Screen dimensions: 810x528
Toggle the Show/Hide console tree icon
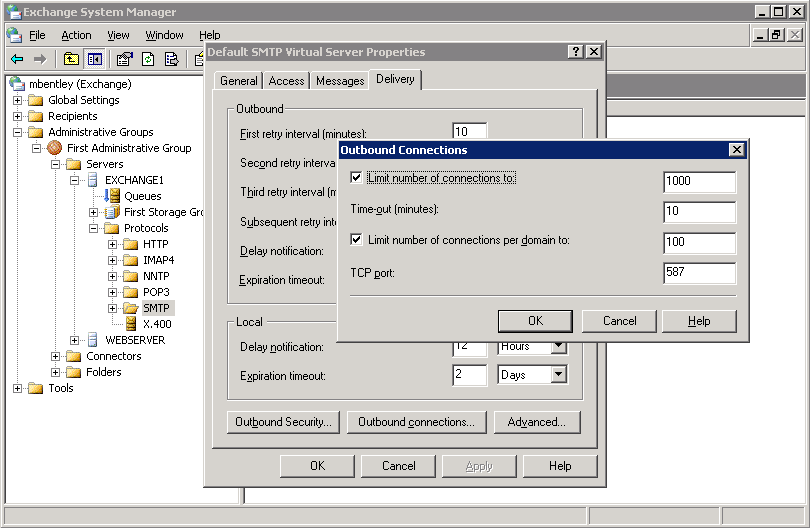point(95,59)
